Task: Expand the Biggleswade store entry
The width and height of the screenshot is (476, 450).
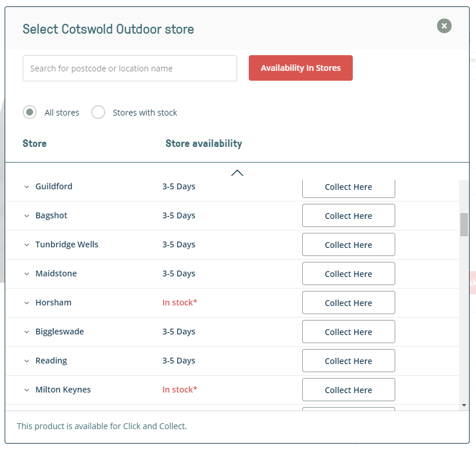Action: (27, 332)
